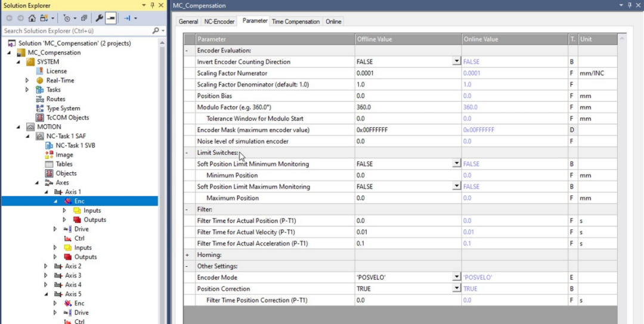Click the search magnifier icon in Solution Explorer

(x=156, y=31)
